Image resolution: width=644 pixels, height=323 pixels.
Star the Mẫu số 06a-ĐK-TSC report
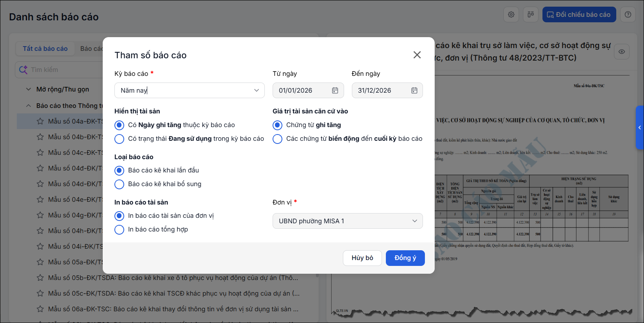[x=40, y=309]
